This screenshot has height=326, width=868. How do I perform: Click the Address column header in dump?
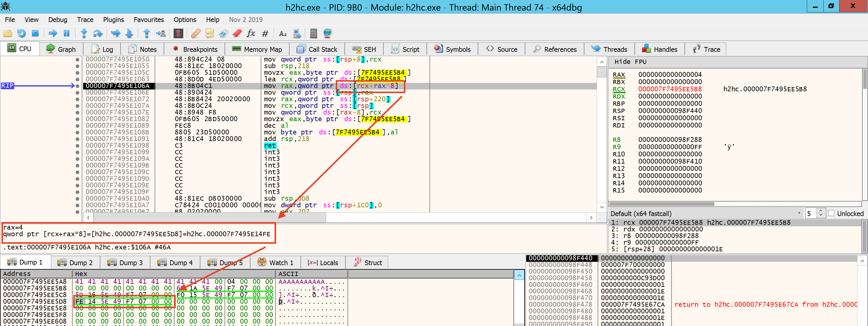[x=36, y=274]
